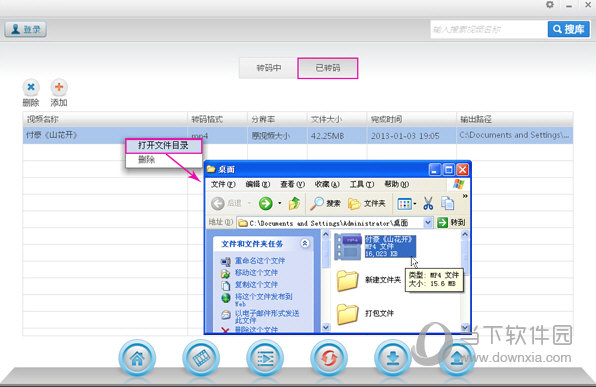Open the 查看 menu in the Explorer window
Image resolution: width=596 pixels, height=387 pixels.
pyautogui.click(x=292, y=184)
